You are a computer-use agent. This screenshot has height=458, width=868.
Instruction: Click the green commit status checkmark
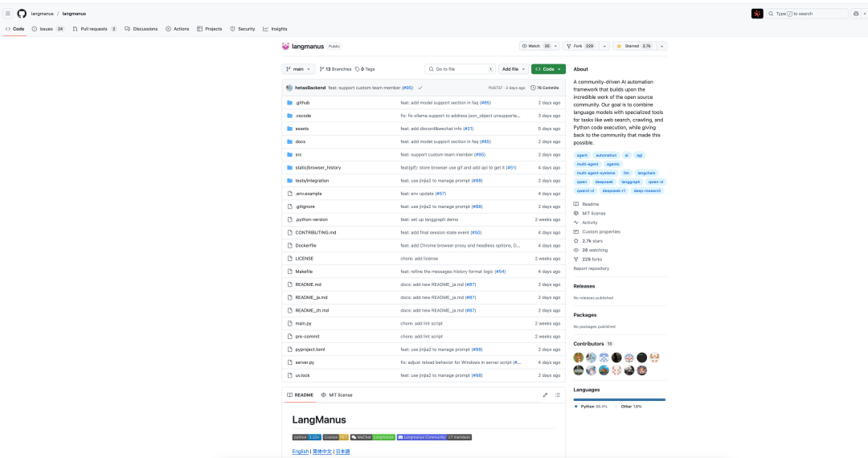tap(420, 88)
